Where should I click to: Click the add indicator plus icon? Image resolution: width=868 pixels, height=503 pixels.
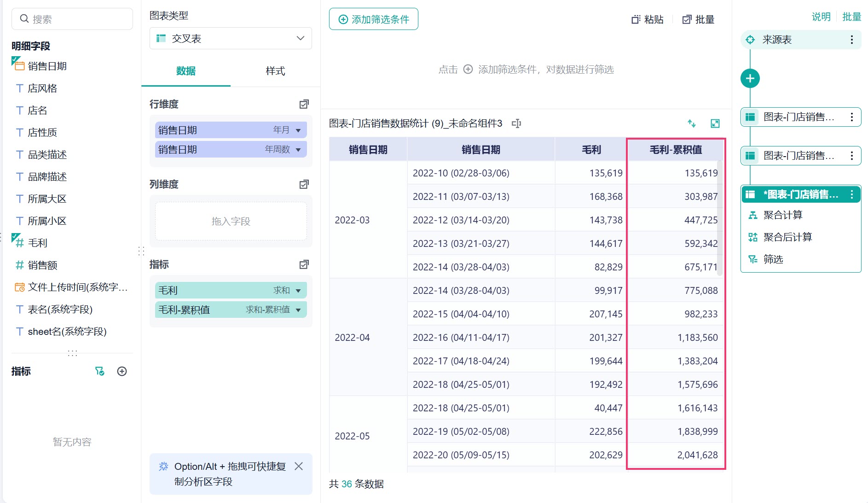coord(122,371)
